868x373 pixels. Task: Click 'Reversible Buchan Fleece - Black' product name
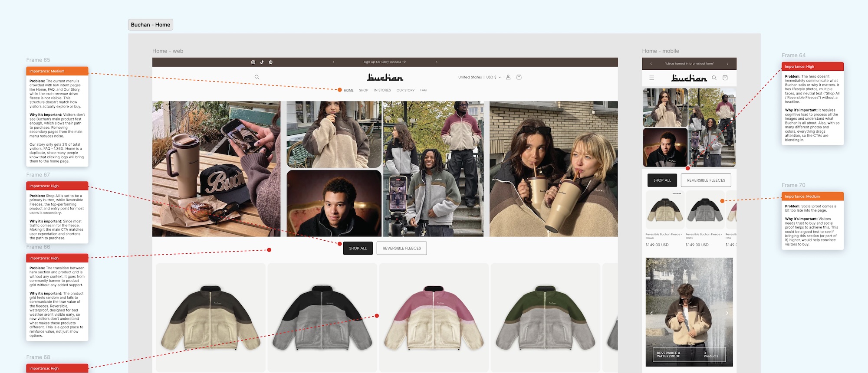pyautogui.click(x=704, y=236)
